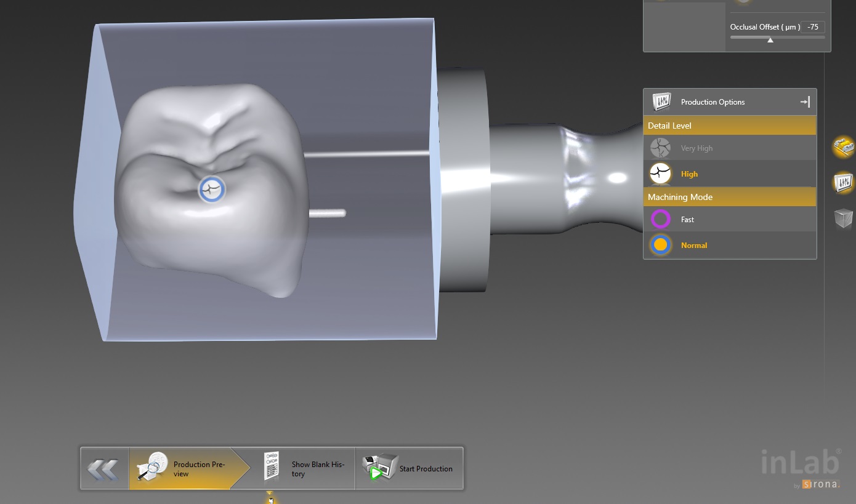The height and width of the screenshot is (504, 856).
Task: Click the Occlusal Offset value field
Action: click(814, 27)
